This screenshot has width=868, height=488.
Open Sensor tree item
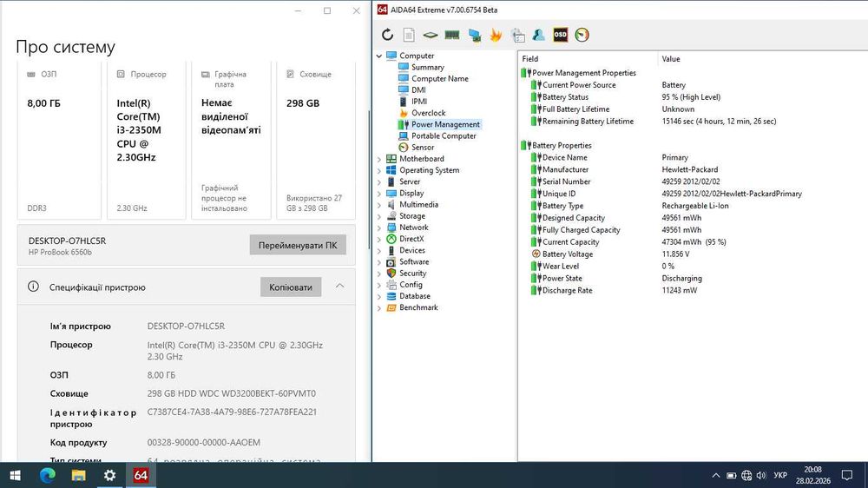coord(423,148)
